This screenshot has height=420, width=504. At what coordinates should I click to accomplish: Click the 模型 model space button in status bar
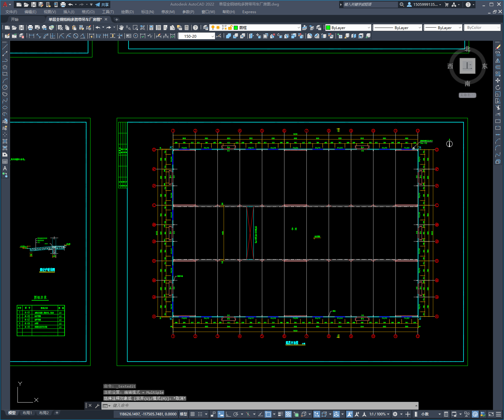(x=184, y=414)
